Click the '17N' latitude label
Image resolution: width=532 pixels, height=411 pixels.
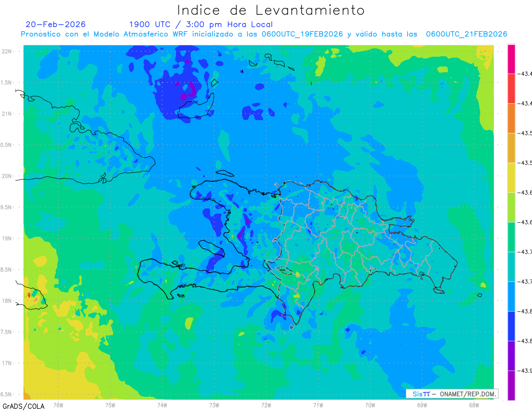tap(7, 363)
